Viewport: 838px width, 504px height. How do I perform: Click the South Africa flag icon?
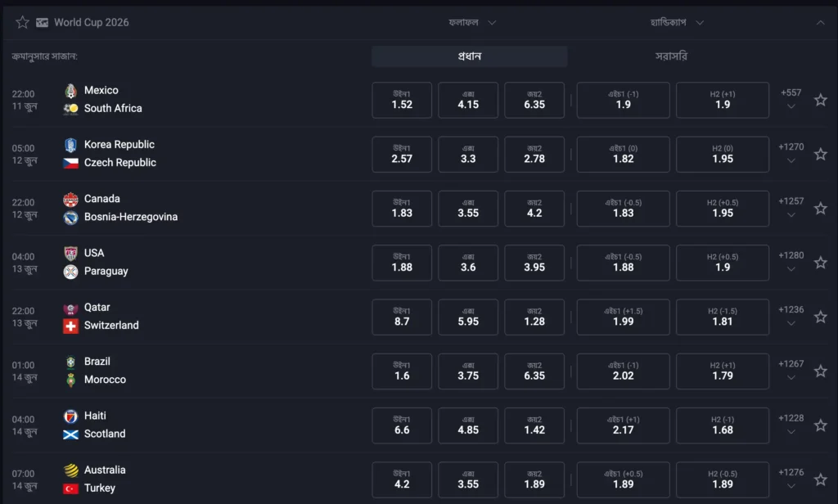(x=71, y=108)
